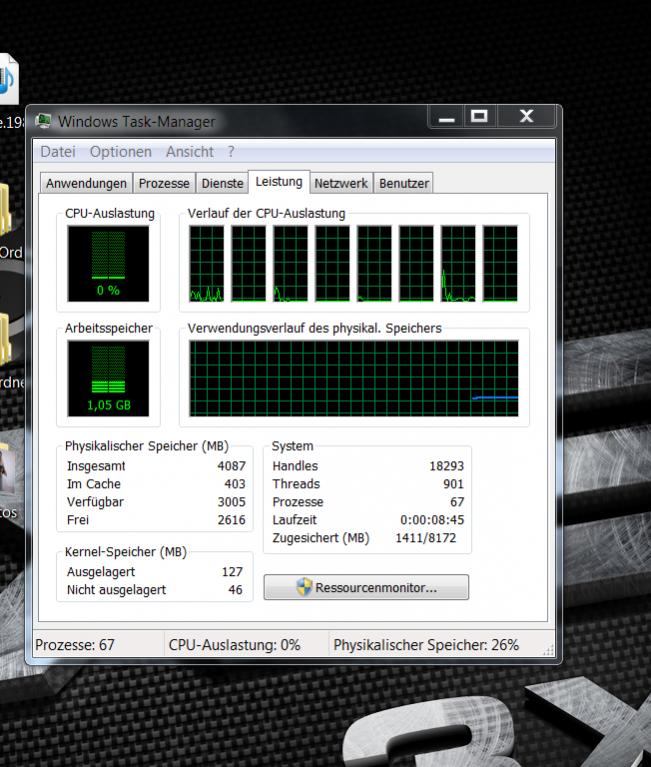651x767 pixels.
Task: Switch to the Benutzer tab
Action: (404, 183)
